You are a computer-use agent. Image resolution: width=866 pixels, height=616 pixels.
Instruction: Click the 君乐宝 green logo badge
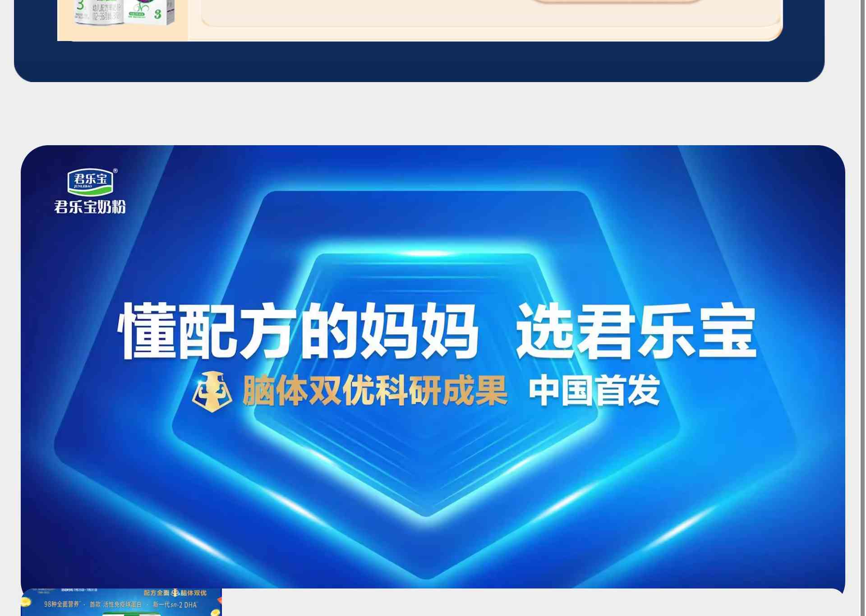[x=91, y=181]
